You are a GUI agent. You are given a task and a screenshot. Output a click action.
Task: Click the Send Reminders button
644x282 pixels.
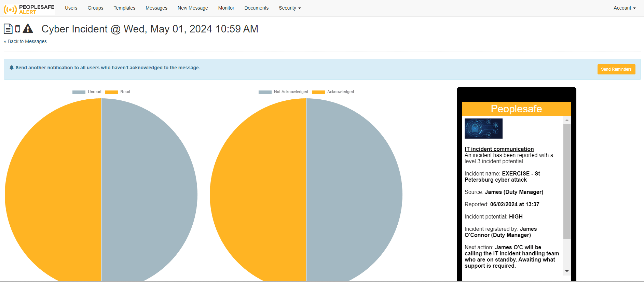tap(616, 69)
